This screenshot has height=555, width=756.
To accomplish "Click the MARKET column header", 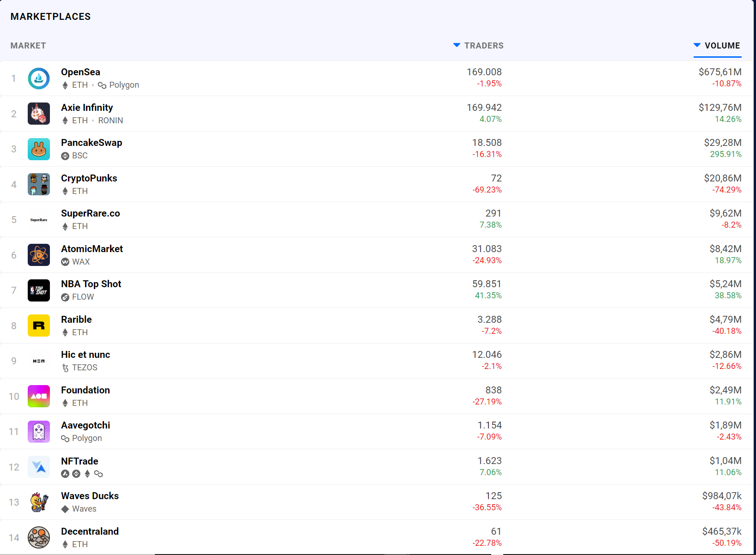I will (28, 46).
